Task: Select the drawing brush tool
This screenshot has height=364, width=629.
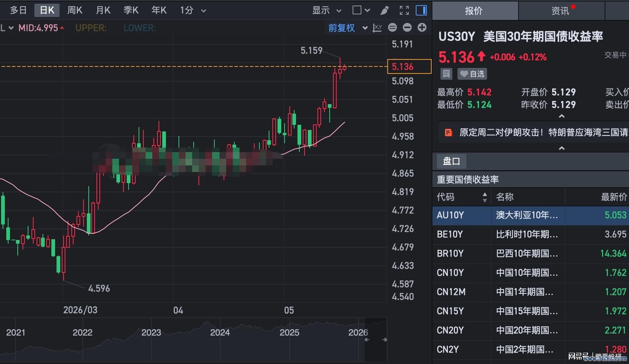Action: coord(384,10)
